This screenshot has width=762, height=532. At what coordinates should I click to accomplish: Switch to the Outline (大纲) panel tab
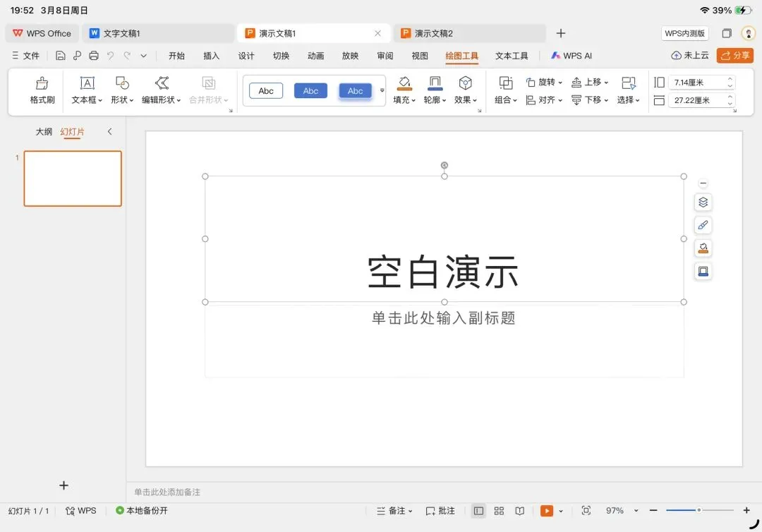pos(44,132)
